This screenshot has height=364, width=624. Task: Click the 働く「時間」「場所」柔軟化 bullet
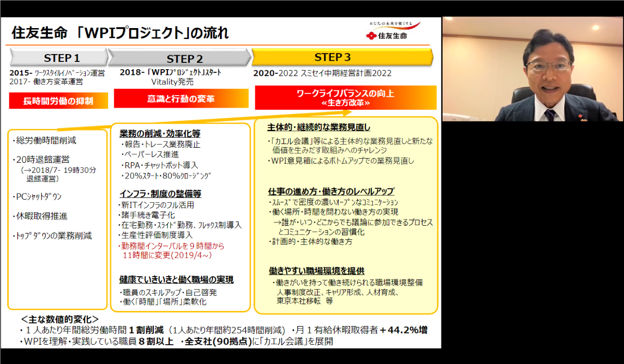(163, 302)
